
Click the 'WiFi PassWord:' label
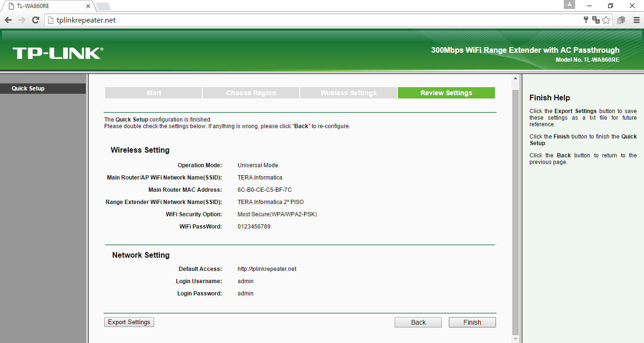[x=201, y=227]
